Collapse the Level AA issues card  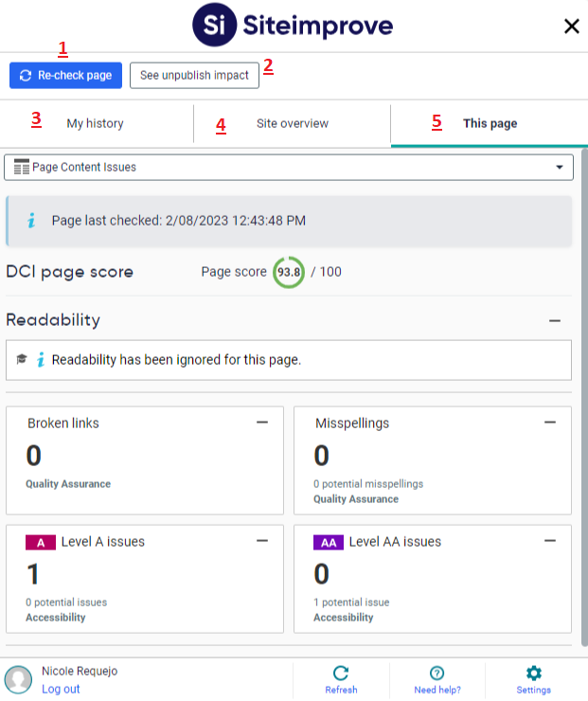[x=550, y=541]
